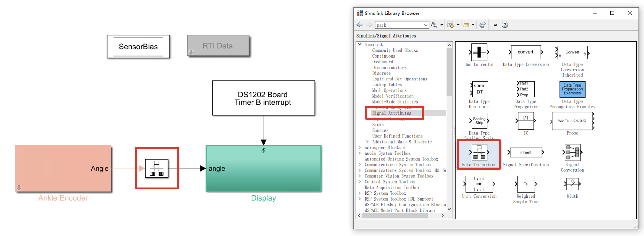Maximize the Simulink Library Browser window
The image size is (644, 236).
(612, 13)
